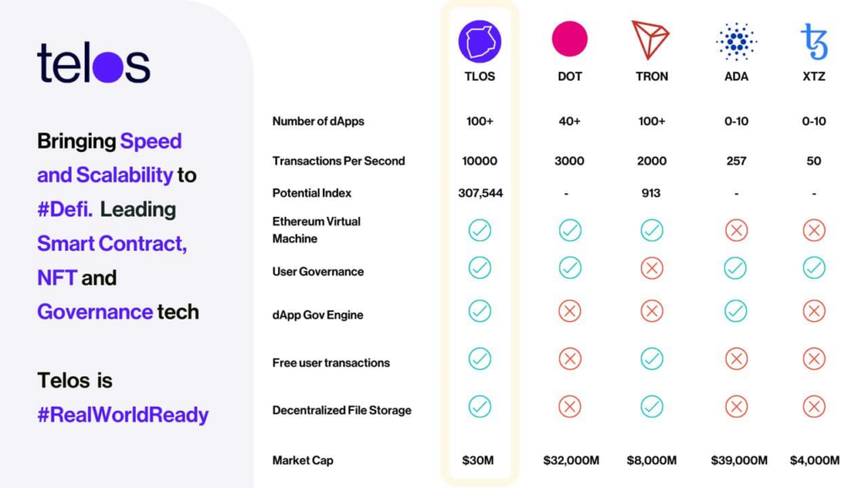Click DOT dApp Gov Engine cross icon
This screenshot has width=868, height=488.
tap(570, 311)
